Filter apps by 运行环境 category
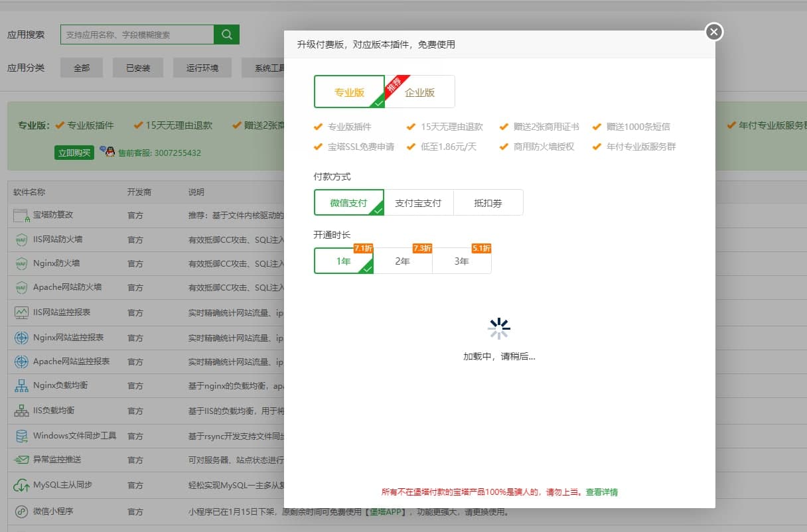 [x=202, y=68]
